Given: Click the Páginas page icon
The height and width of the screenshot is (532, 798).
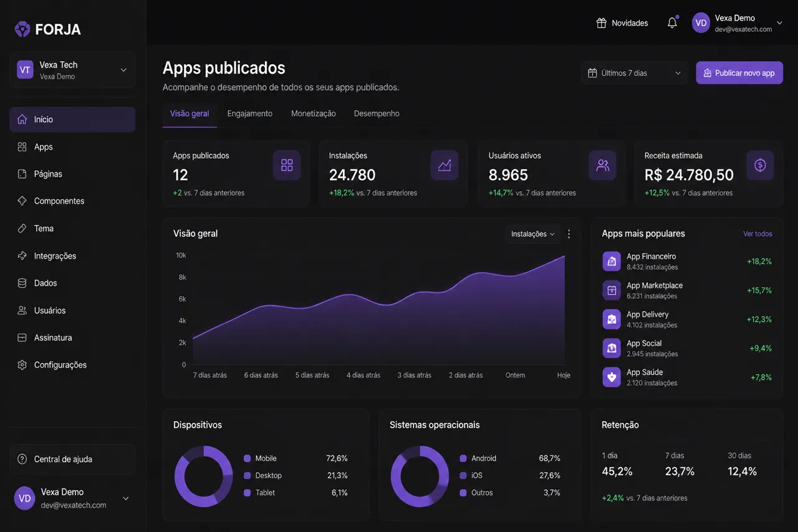Looking at the screenshot, I should tap(22, 174).
